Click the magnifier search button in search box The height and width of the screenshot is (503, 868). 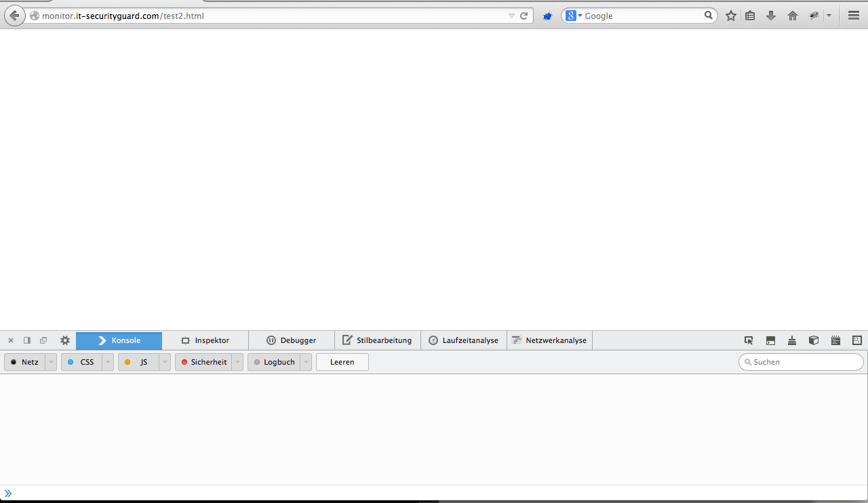point(709,16)
